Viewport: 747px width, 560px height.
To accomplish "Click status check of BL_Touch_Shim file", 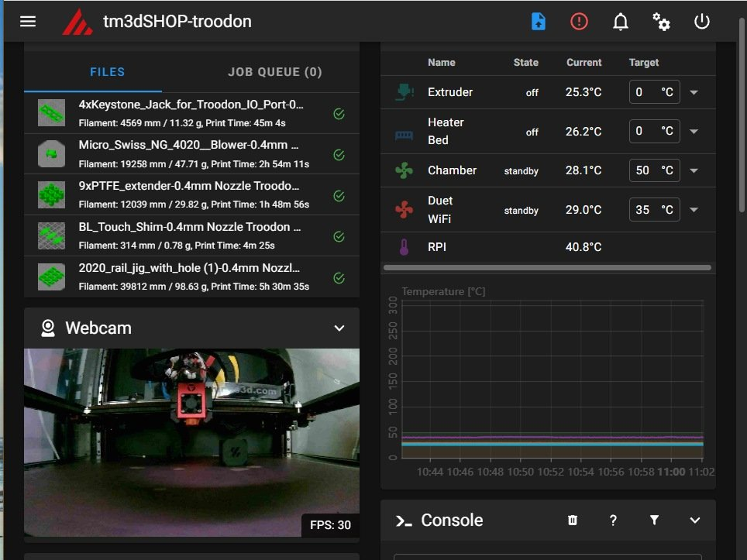I will 339,237.
